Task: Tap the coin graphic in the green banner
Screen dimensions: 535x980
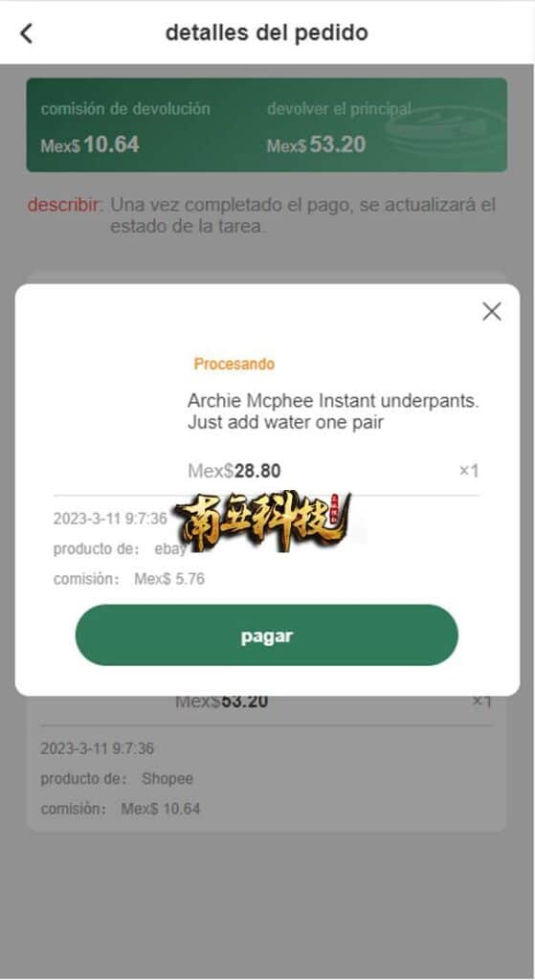Action: [445, 128]
